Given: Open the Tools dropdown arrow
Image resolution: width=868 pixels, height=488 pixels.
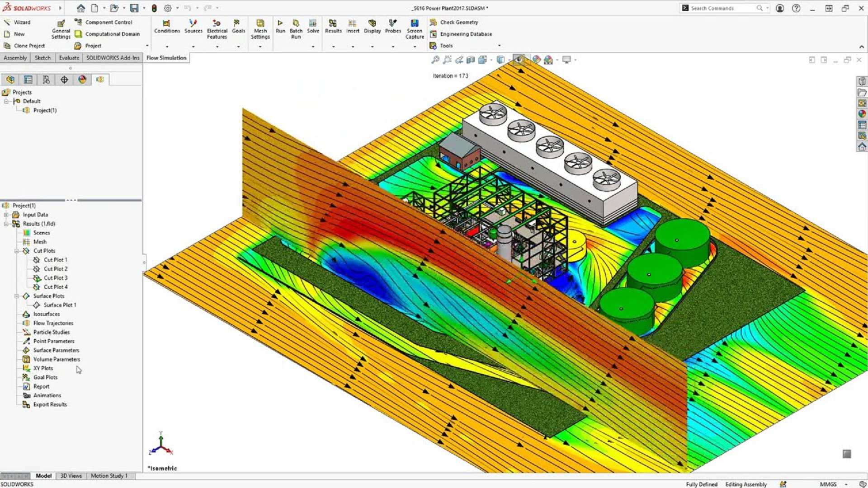Looking at the screenshot, I should [x=499, y=46].
